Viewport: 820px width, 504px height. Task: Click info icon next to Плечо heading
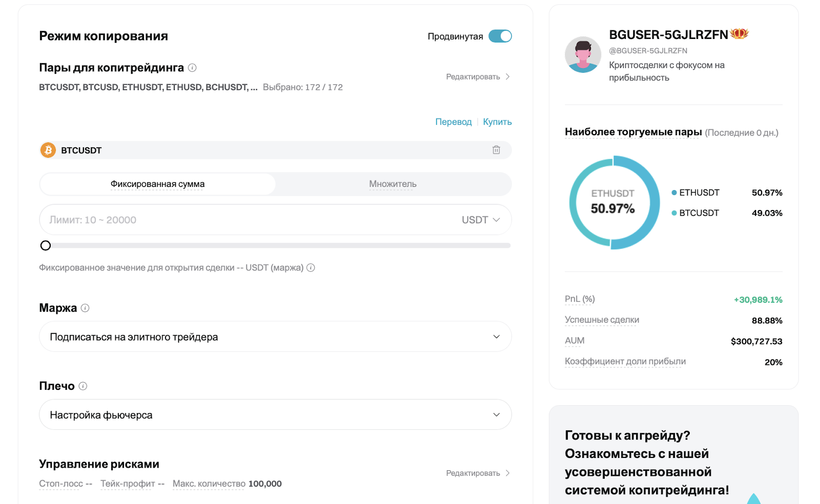(83, 386)
